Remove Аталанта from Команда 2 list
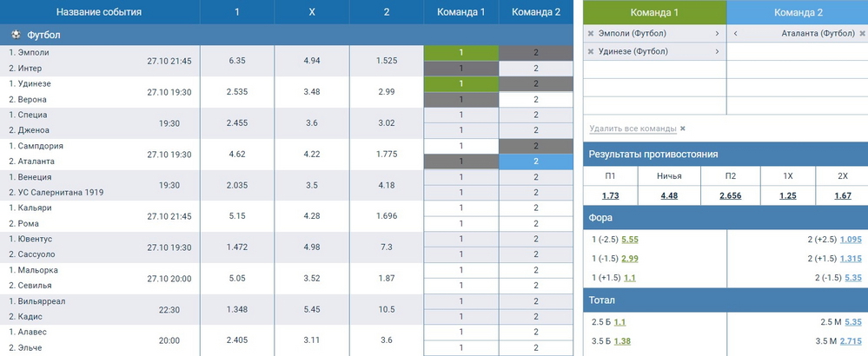This screenshot has height=356, width=868. pos(862,34)
